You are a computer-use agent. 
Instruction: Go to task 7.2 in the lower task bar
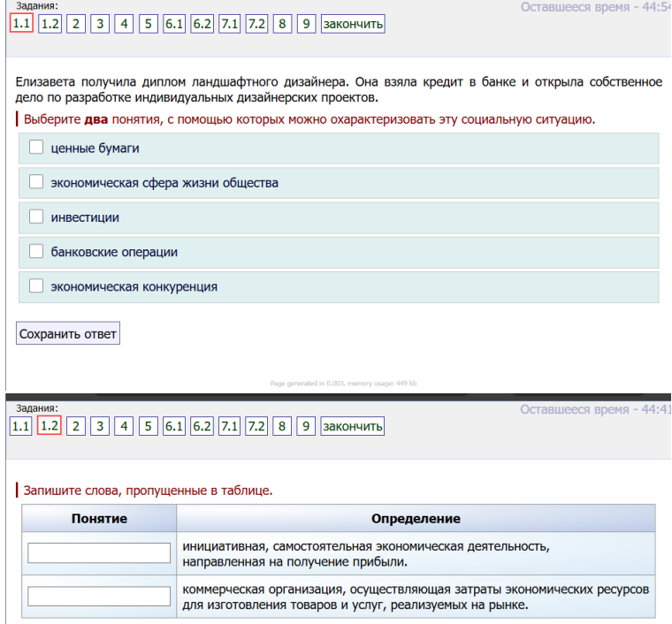pyautogui.click(x=257, y=427)
